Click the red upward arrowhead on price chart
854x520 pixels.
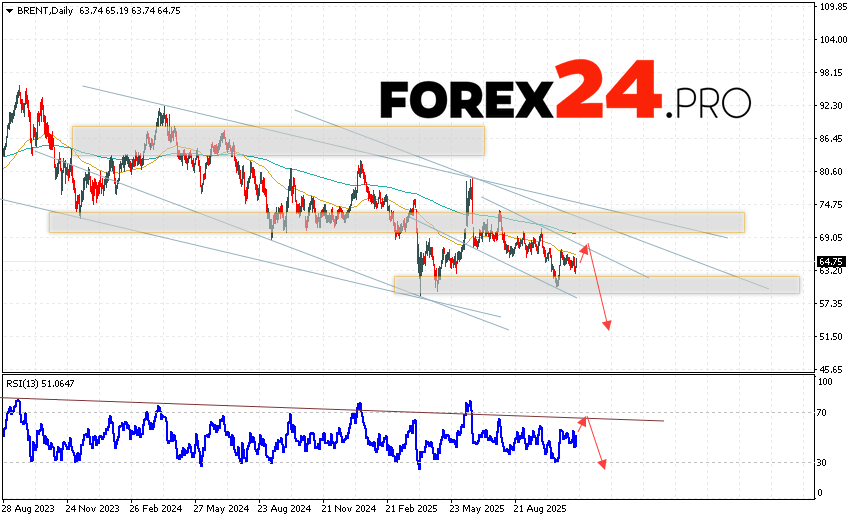click(586, 245)
